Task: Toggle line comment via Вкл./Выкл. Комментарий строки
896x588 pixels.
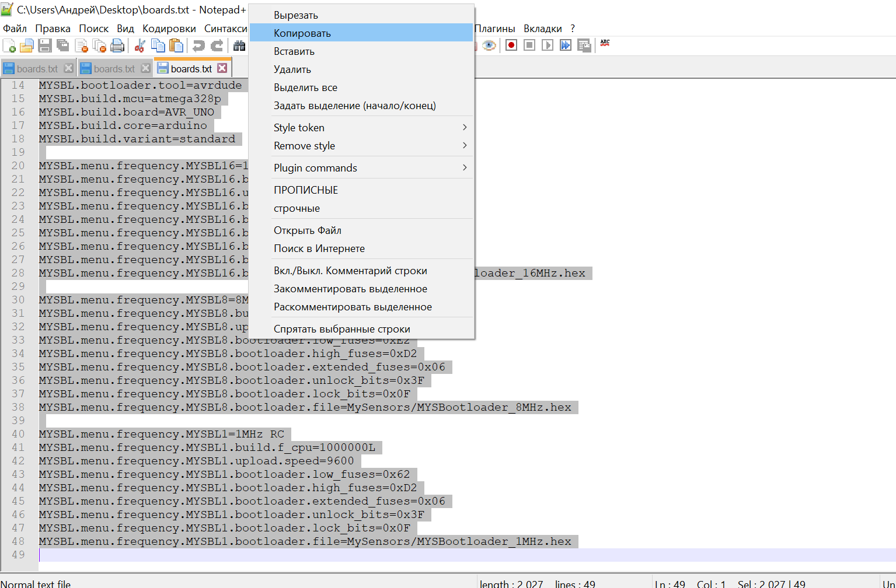Action: (350, 271)
